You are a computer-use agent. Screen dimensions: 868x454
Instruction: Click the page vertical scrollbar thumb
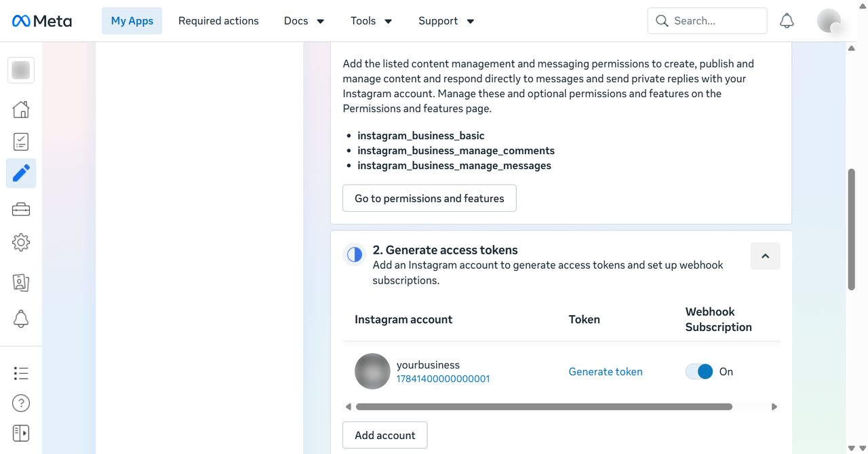[852, 229]
